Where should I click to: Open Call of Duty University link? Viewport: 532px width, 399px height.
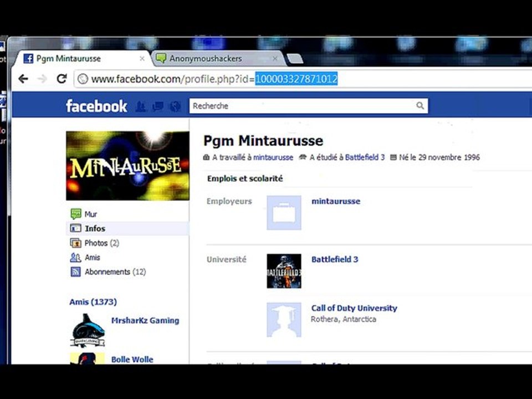point(354,308)
